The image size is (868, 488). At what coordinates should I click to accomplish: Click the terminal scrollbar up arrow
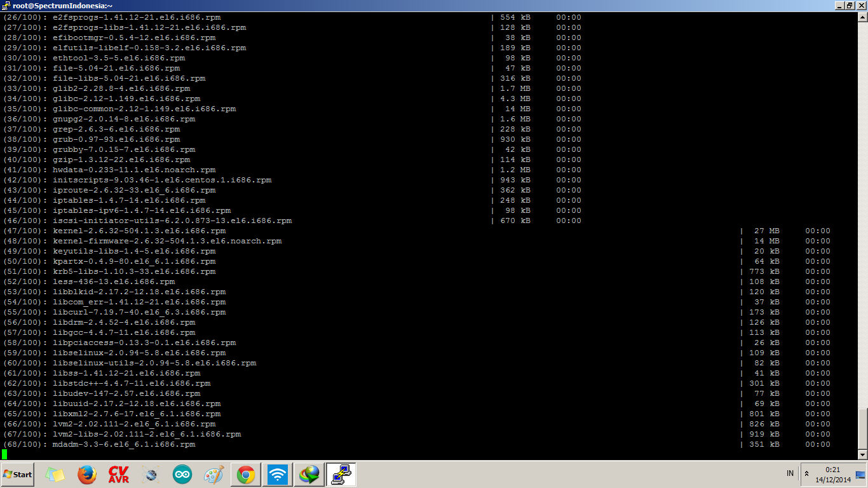863,16
